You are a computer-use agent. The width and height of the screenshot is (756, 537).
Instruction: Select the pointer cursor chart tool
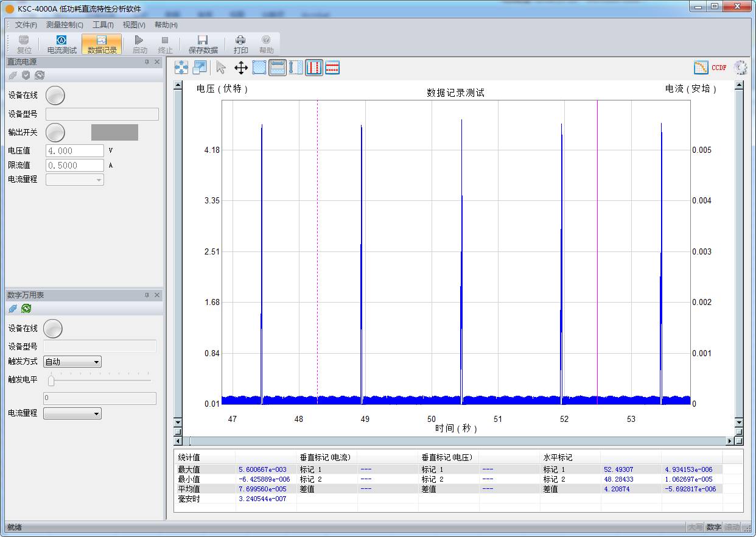[x=221, y=68]
